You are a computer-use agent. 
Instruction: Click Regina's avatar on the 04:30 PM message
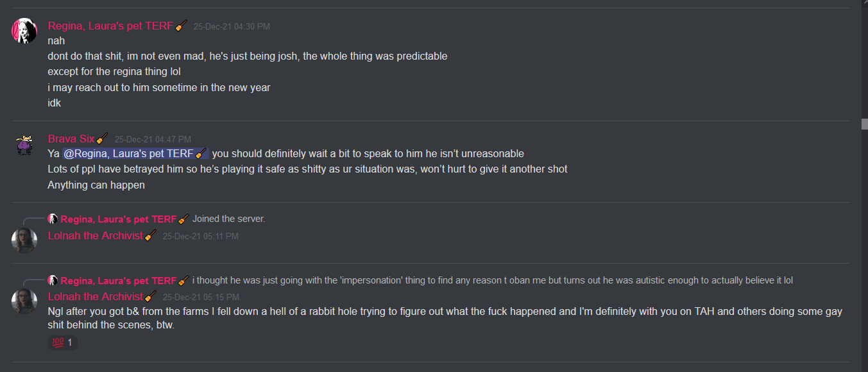pyautogui.click(x=24, y=31)
